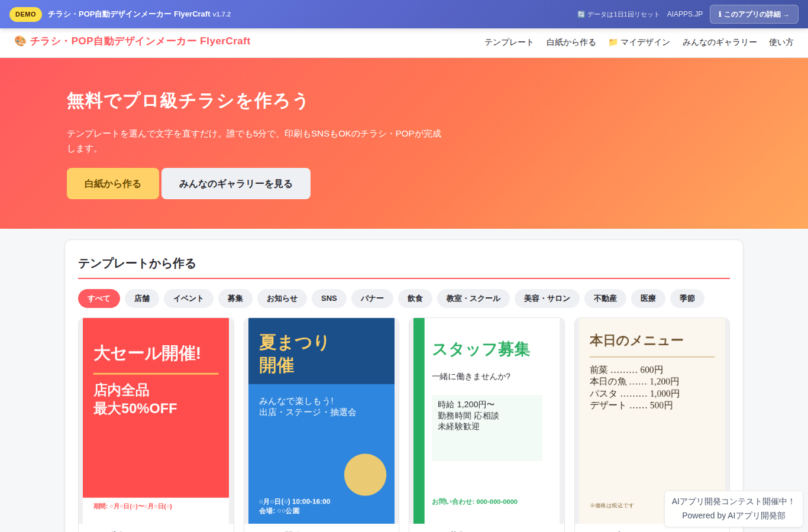Filter templates by イベント
Screen dimensions: 808x532
(x=189, y=299)
